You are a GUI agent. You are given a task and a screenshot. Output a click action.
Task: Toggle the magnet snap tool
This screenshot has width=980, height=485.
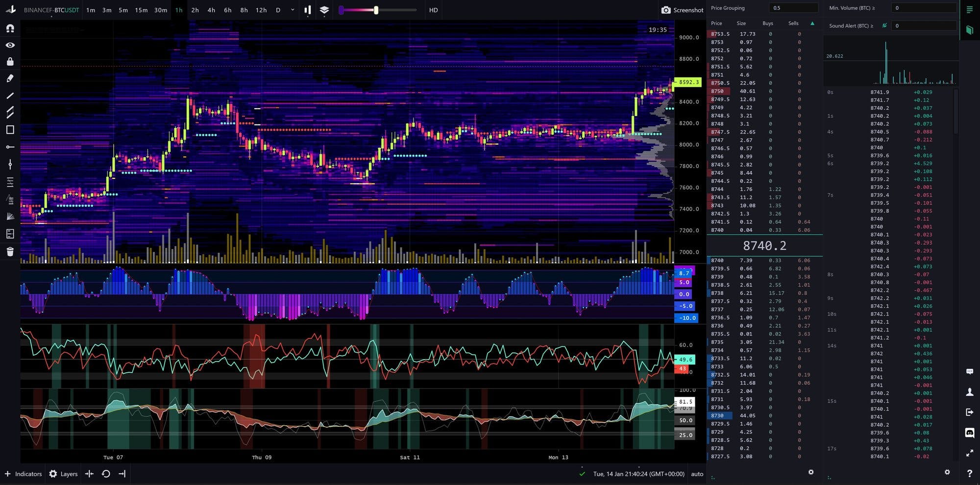click(x=10, y=28)
